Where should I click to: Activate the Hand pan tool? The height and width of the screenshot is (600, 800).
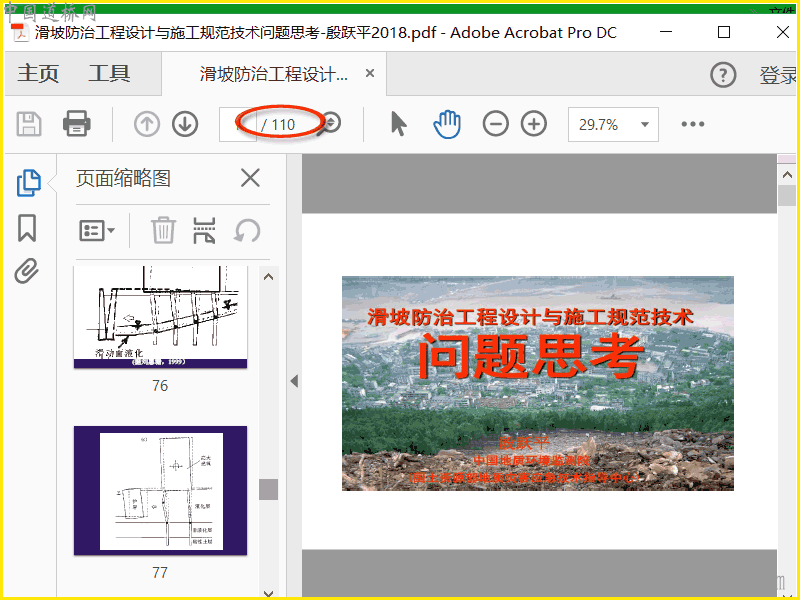[x=447, y=124]
